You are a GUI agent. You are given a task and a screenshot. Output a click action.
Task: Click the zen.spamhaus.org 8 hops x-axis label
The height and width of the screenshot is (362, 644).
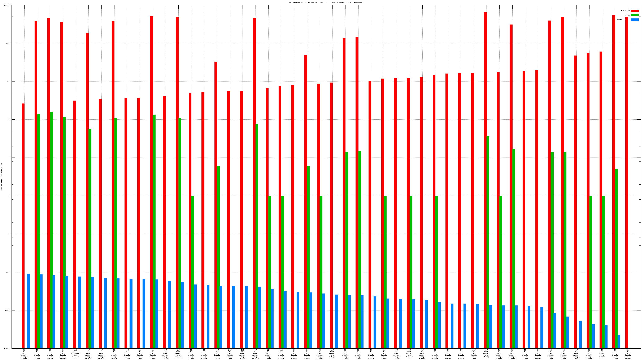pyautogui.click(x=75, y=353)
